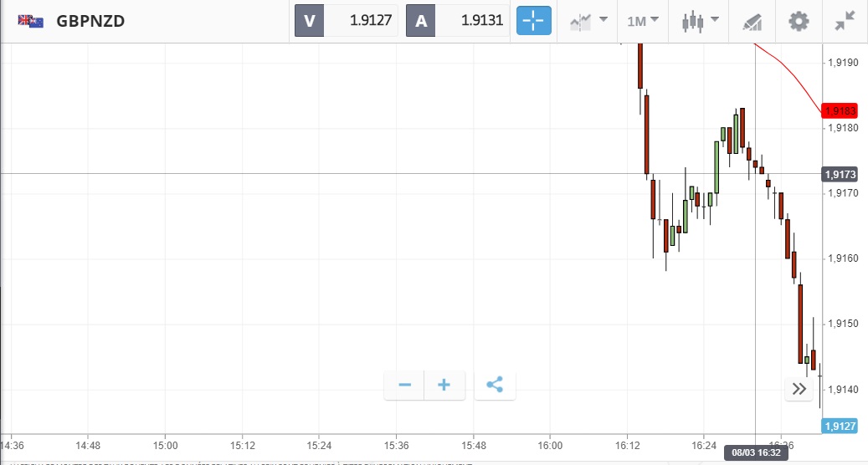Image resolution: width=868 pixels, height=465 pixels.
Task: Jump to latest candle with double-chevron
Action: [799, 388]
